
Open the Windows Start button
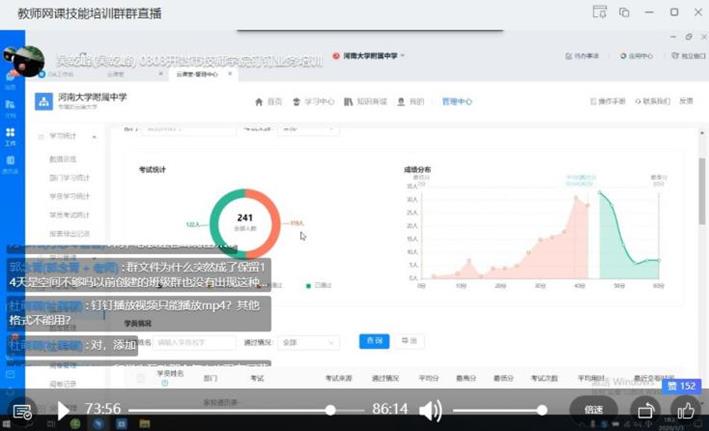[6, 424]
